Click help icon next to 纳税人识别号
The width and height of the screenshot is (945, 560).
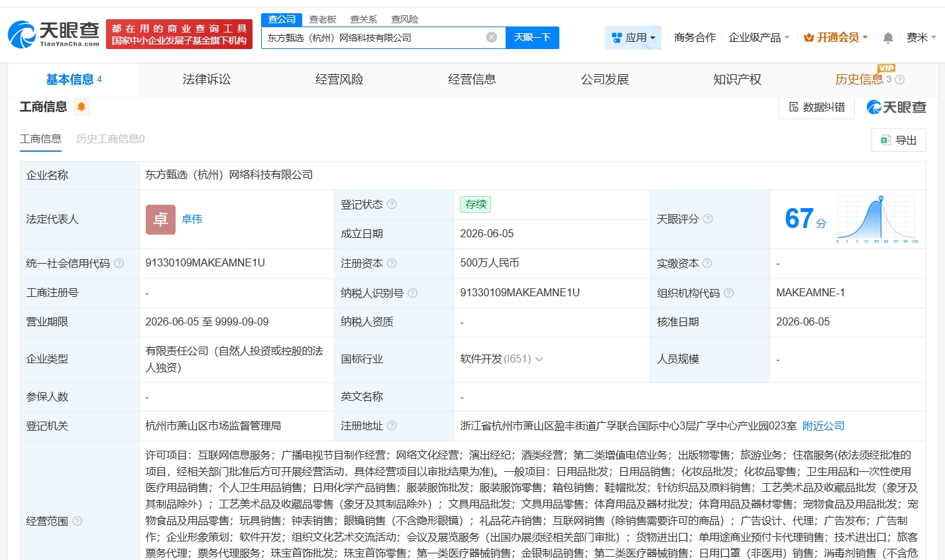pos(413,293)
